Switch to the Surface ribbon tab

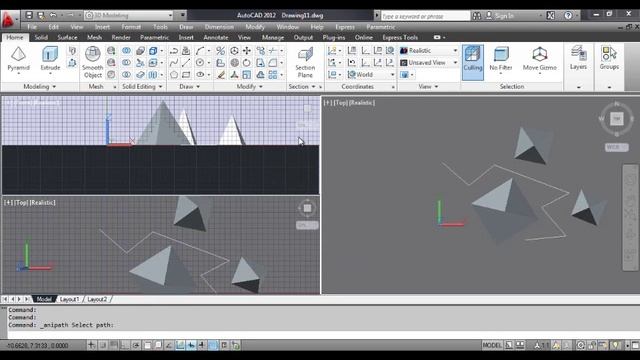67,38
